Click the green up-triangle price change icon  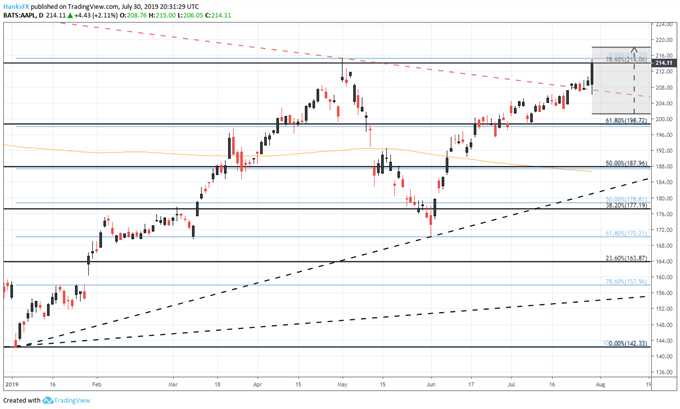[70, 16]
